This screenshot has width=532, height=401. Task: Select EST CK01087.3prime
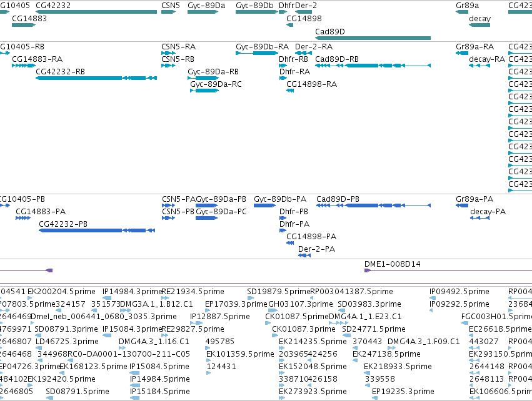pyautogui.click(x=304, y=329)
